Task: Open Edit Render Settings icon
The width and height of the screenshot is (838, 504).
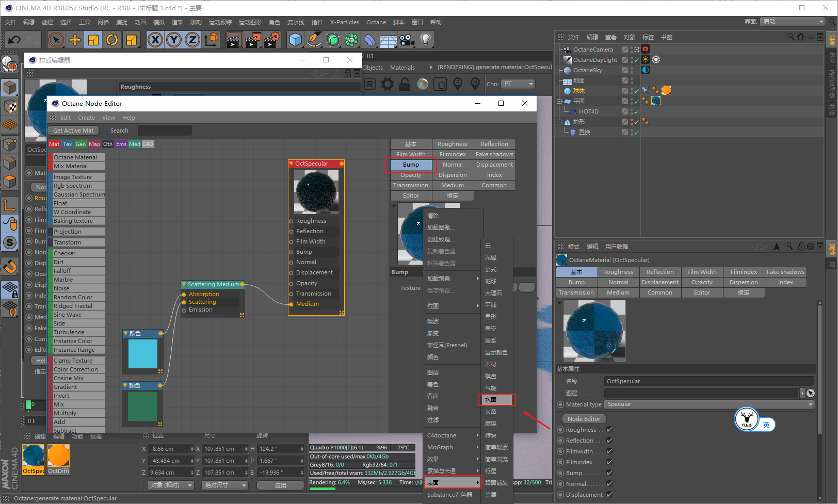Action: click(272, 40)
